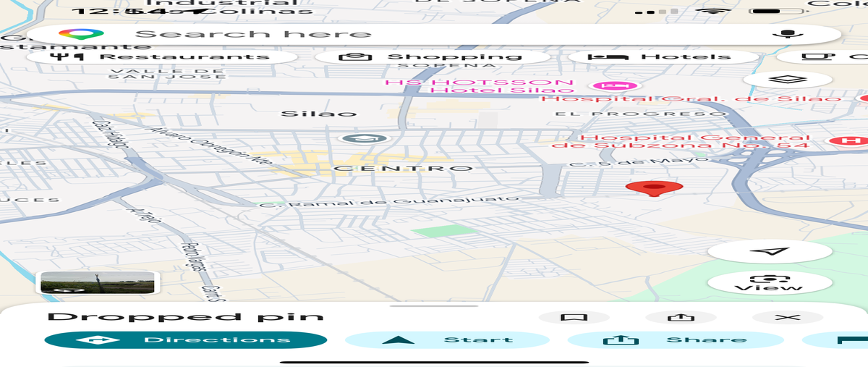Tap the Share button in action row
The height and width of the screenshot is (367, 868).
[676, 340]
